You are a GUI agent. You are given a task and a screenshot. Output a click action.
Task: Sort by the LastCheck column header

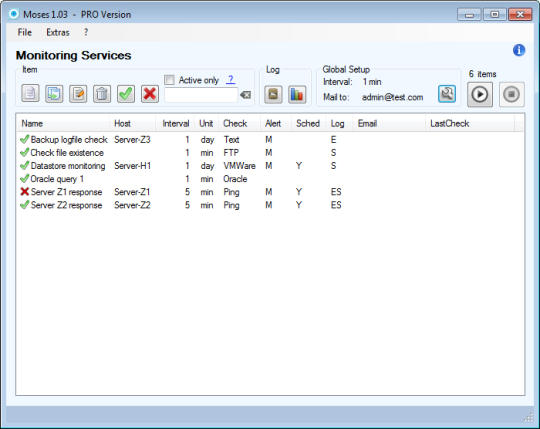470,123
